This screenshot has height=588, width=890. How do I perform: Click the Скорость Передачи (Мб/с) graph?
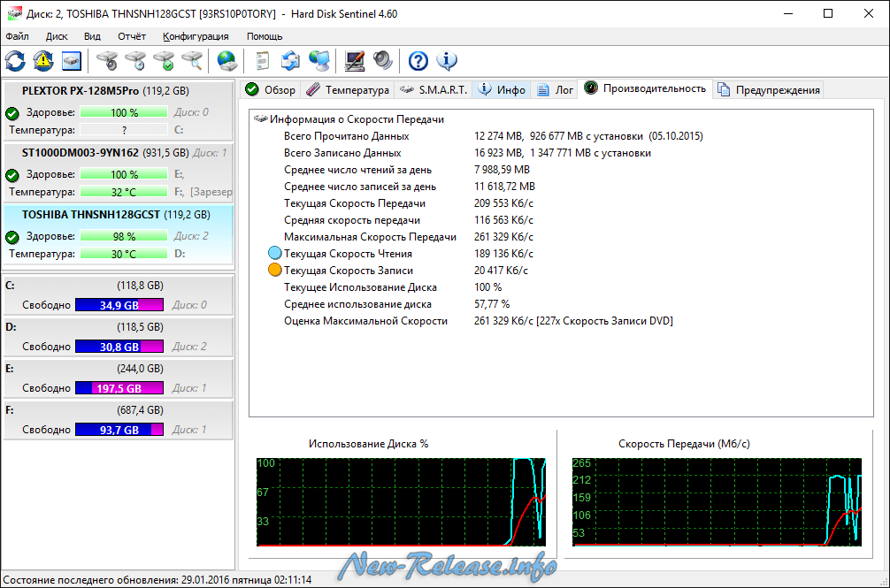[717, 502]
